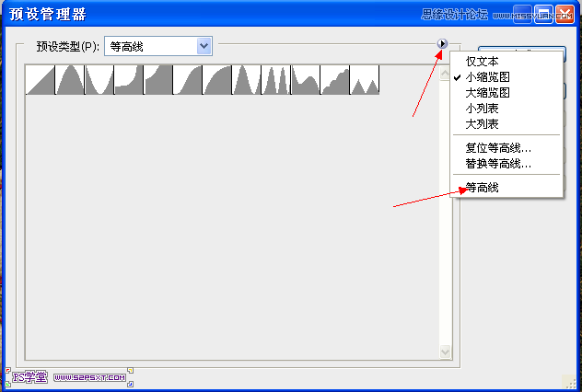Click the preset list scrollbar up arrow

(x=445, y=73)
